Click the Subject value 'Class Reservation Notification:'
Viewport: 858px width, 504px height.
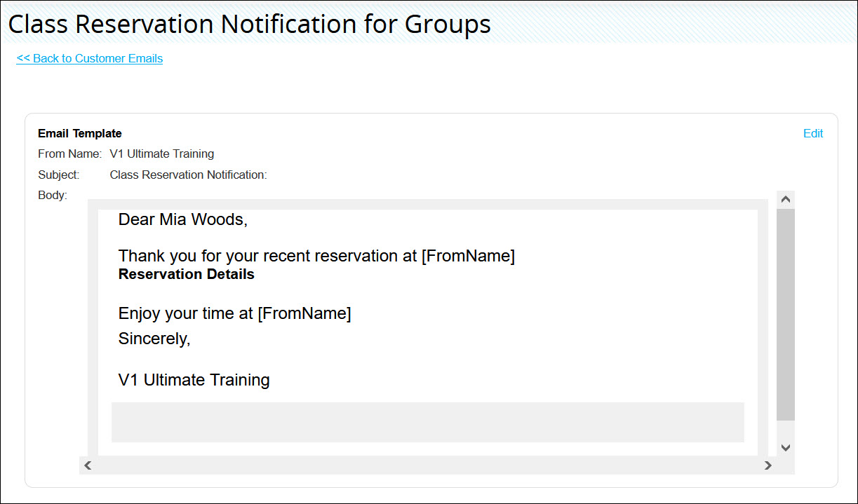coord(189,175)
